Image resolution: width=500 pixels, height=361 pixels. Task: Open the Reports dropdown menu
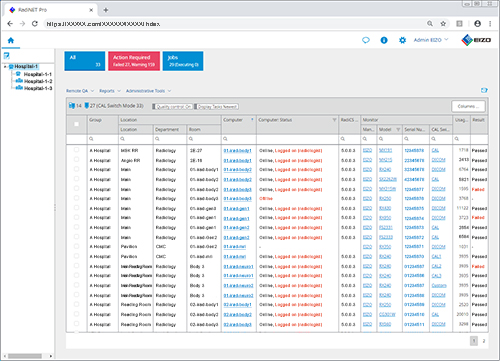110,91
